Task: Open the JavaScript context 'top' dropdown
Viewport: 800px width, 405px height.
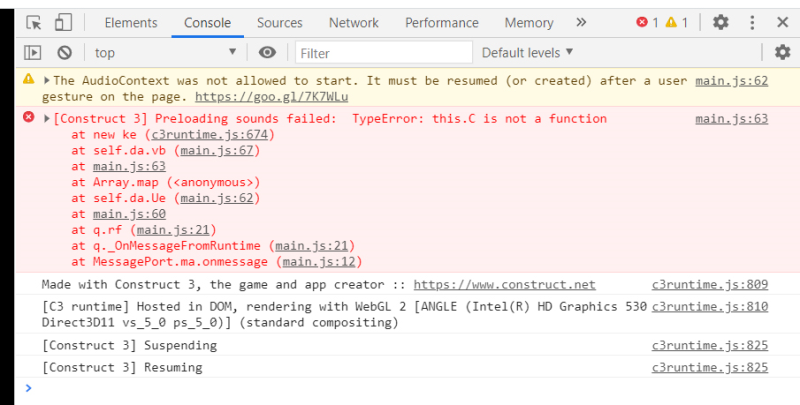Action: (x=166, y=53)
